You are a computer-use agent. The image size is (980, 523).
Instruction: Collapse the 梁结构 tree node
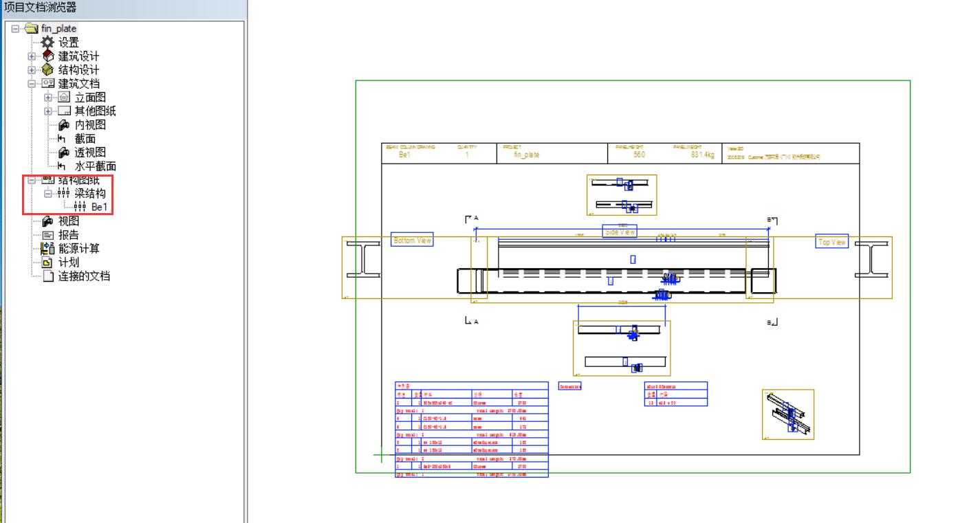(48, 194)
